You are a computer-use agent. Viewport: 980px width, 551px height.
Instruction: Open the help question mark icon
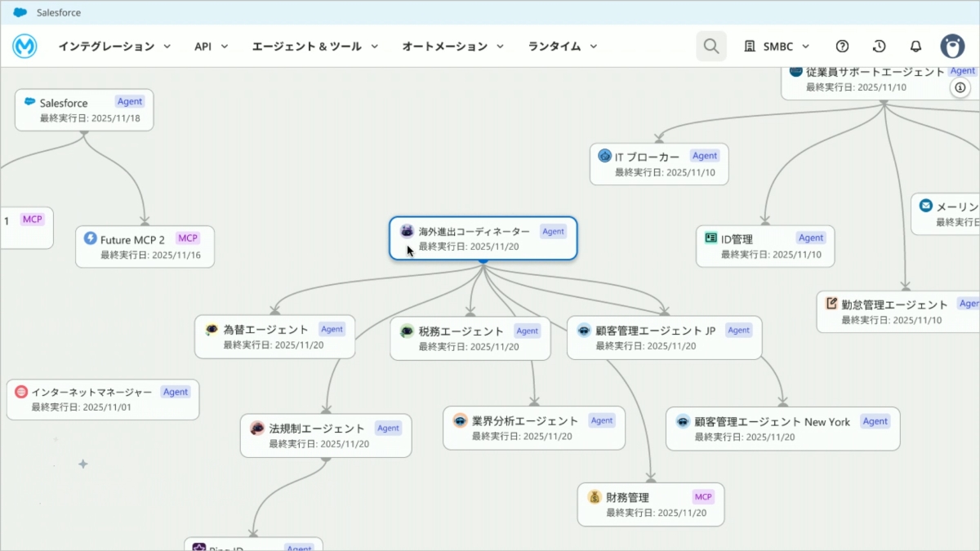[x=843, y=47]
